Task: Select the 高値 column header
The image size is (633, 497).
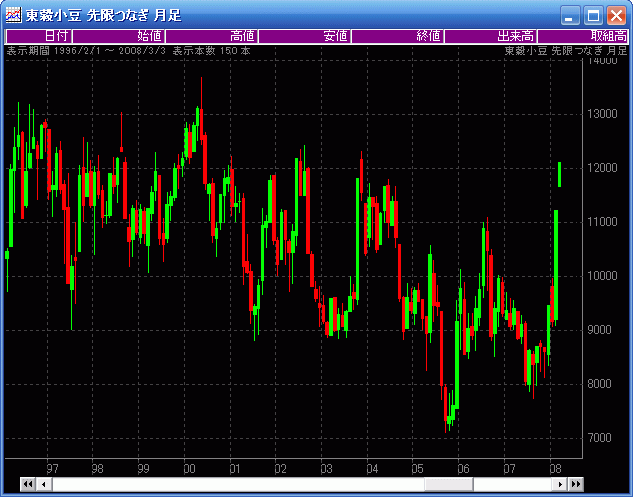Action: 212,36
